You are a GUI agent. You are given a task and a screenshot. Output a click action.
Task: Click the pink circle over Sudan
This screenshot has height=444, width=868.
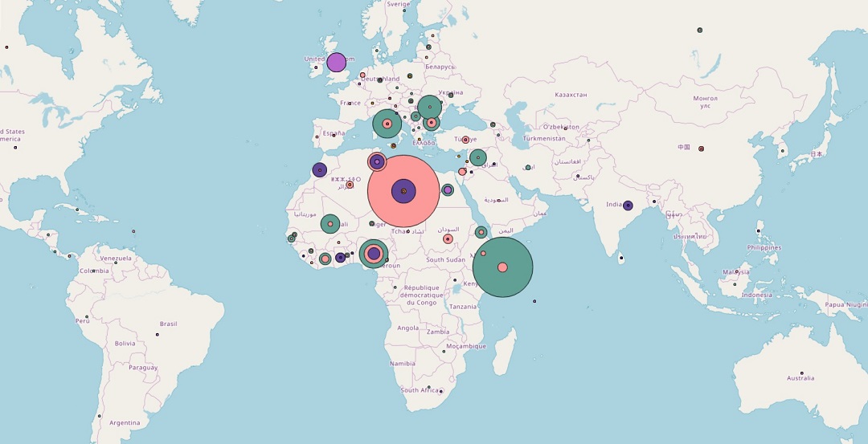pos(448,238)
